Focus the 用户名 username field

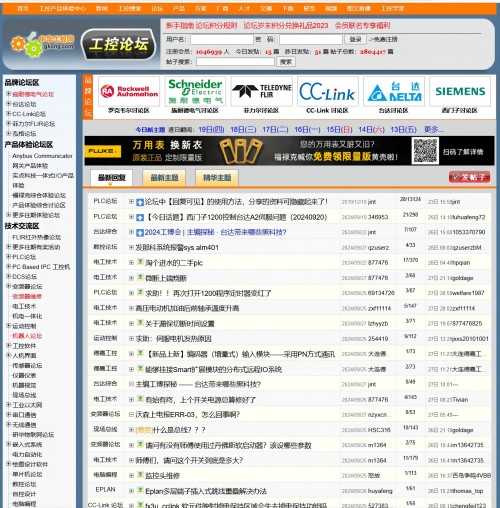click(x=222, y=40)
